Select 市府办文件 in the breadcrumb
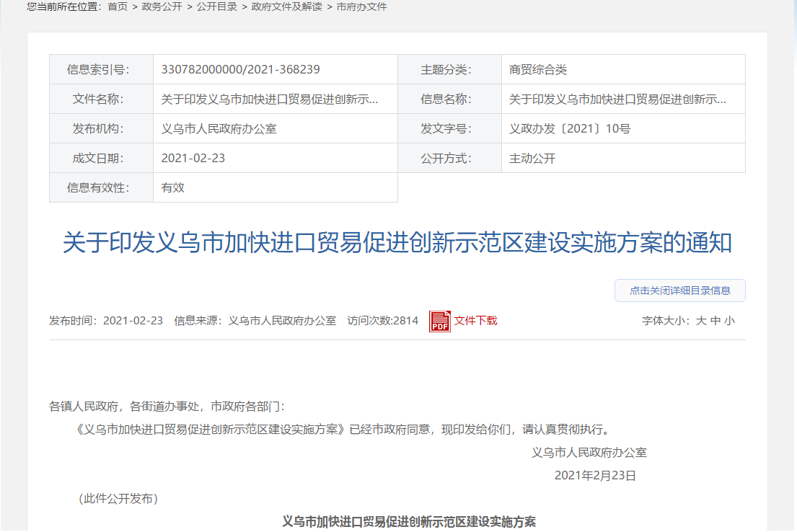797x532 pixels. pyautogui.click(x=362, y=6)
